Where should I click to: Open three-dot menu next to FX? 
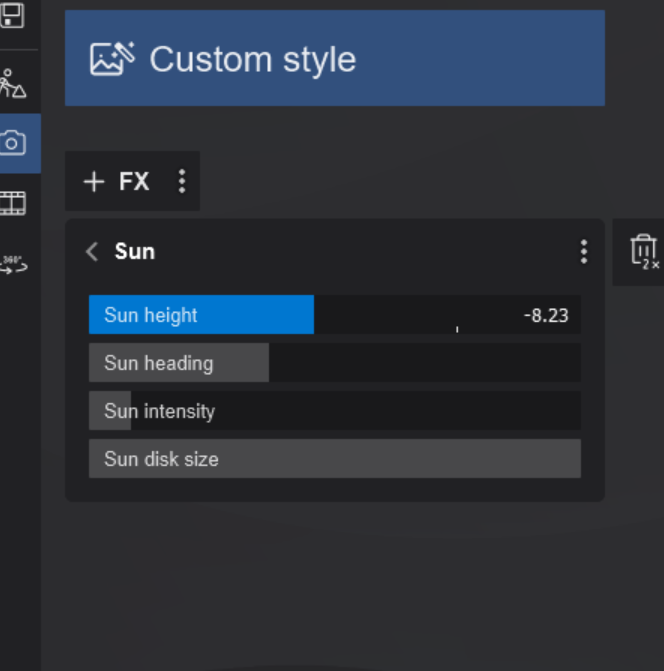(181, 181)
